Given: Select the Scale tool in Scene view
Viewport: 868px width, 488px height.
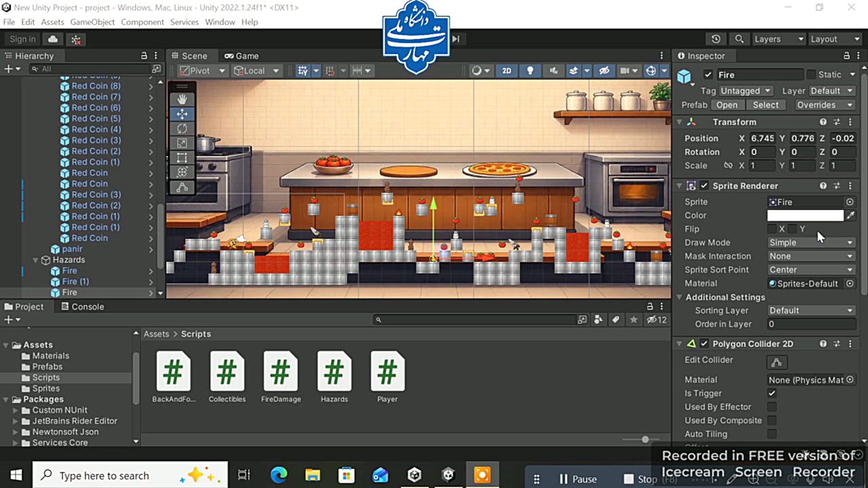Looking at the screenshot, I should 182,143.
